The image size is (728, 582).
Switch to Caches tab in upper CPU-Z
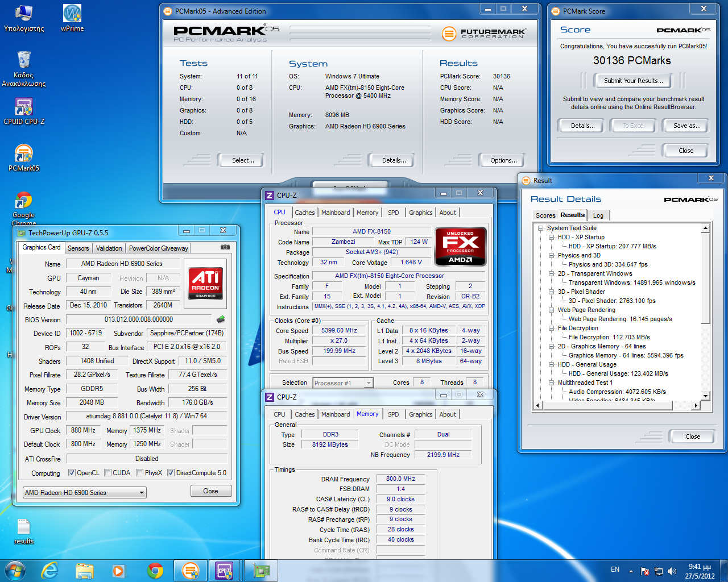tap(304, 213)
